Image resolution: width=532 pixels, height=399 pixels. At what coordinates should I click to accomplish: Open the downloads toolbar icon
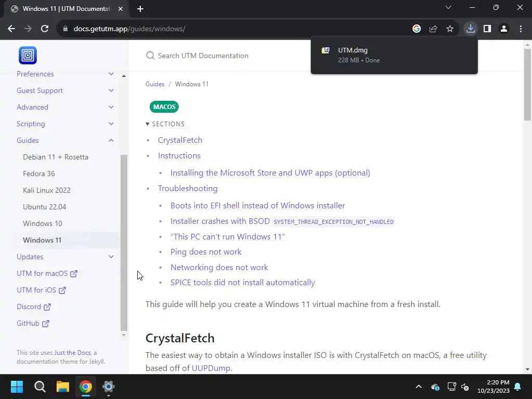tap(471, 29)
